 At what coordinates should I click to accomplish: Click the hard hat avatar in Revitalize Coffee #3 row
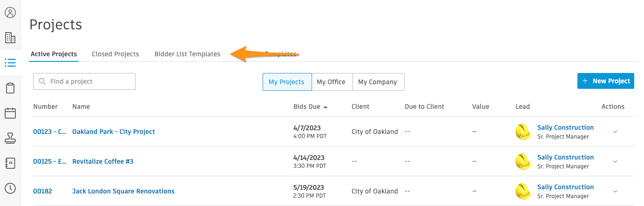coord(523,161)
